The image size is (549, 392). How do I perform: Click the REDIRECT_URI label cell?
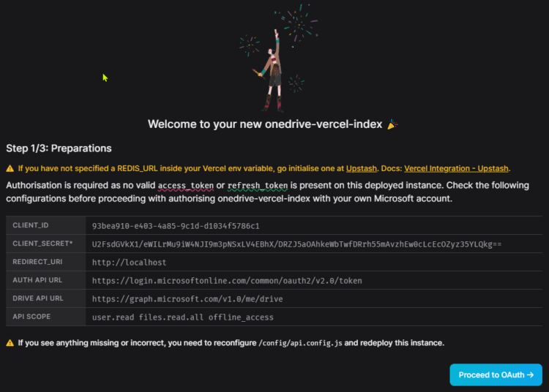pos(46,262)
